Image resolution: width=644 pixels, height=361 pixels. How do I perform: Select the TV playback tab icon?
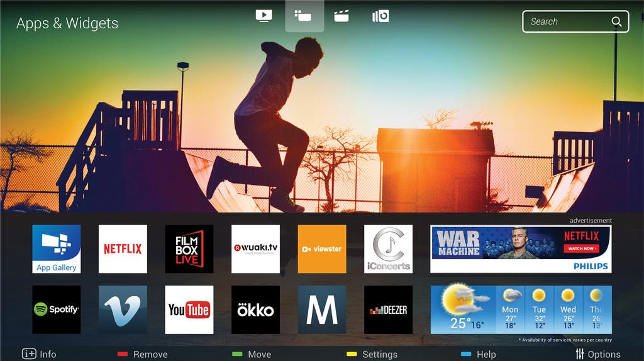pos(264,16)
